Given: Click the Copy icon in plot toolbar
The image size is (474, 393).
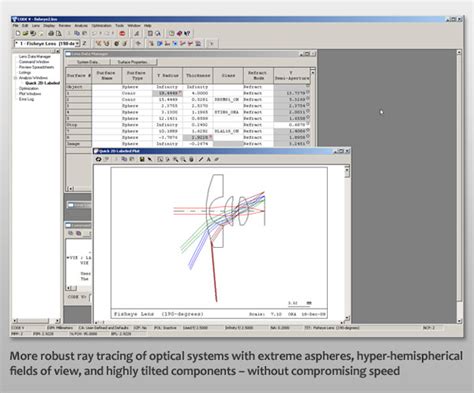Looking at the screenshot, I should point(124,159).
